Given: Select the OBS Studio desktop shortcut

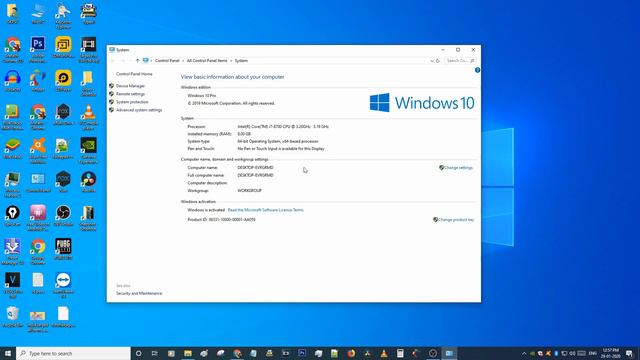Looking at the screenshot, I should click(63, 216).
